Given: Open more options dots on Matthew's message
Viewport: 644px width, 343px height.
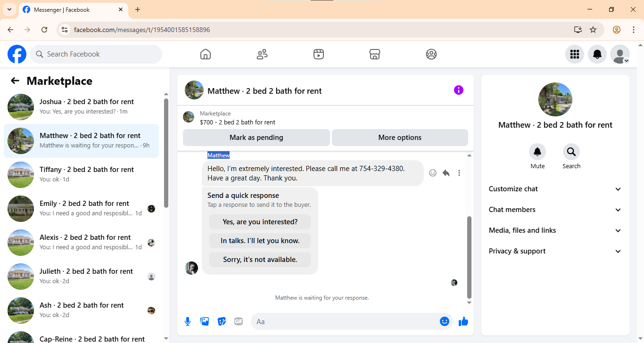Looking at the screenshot, I should [x=459, y=173].
